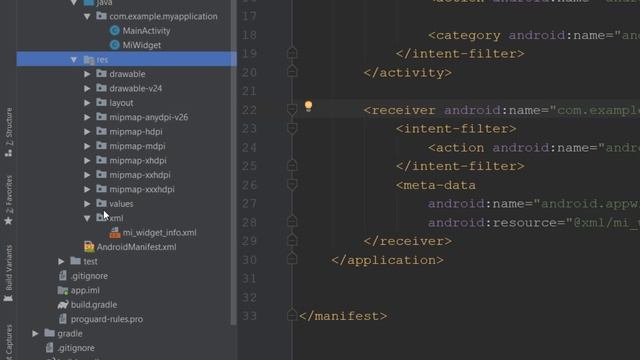640x360 pixels.
Task: Expand the mipmap-xxhdpi folder
Action: point(87,175)
